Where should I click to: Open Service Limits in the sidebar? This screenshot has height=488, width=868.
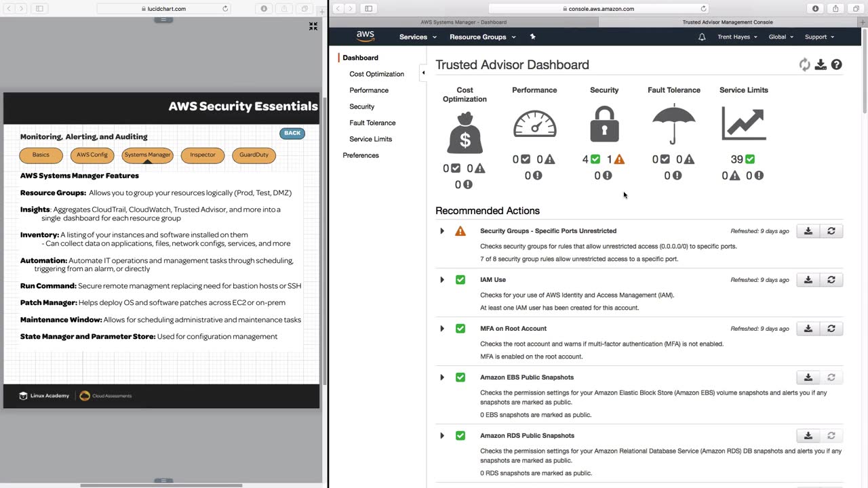coord(370,139)
